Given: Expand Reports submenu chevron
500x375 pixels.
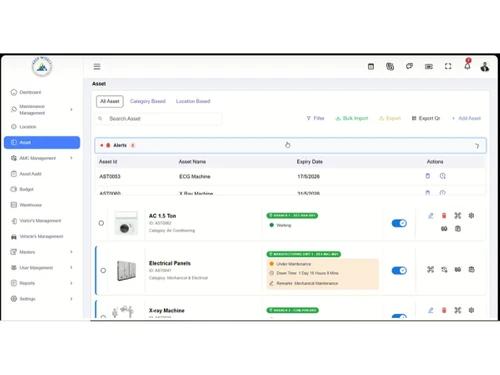Looking at the screenshot, I should pyautogui.click(x=71, y=283).
